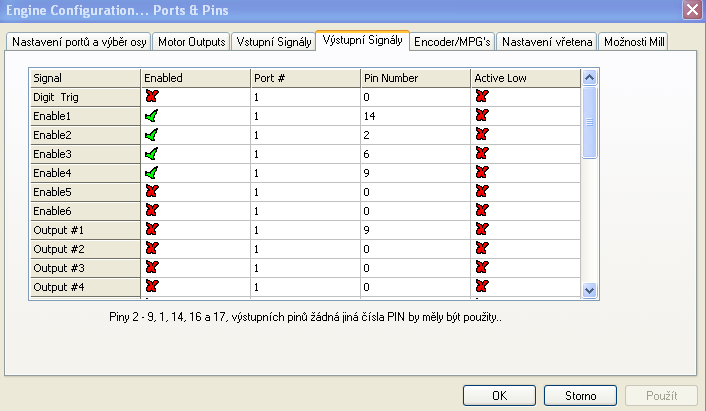The width and height of the screenshot is (706, 411).
Task: Toggle Active Low for Enable4 row
Action: [x=481, y=173]
